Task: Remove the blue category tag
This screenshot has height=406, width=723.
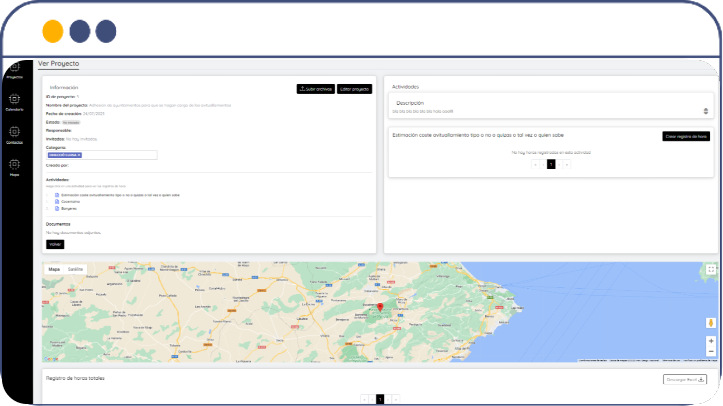Action: point(79,155)
